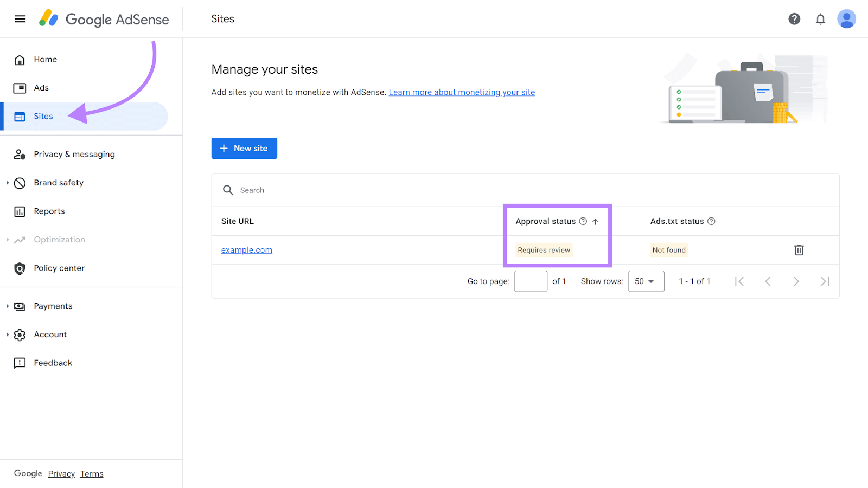Image resolution: width=868 pixels, height=488 pixels.
Task: Open the Policy center shield icon
Action: [20, 268]
